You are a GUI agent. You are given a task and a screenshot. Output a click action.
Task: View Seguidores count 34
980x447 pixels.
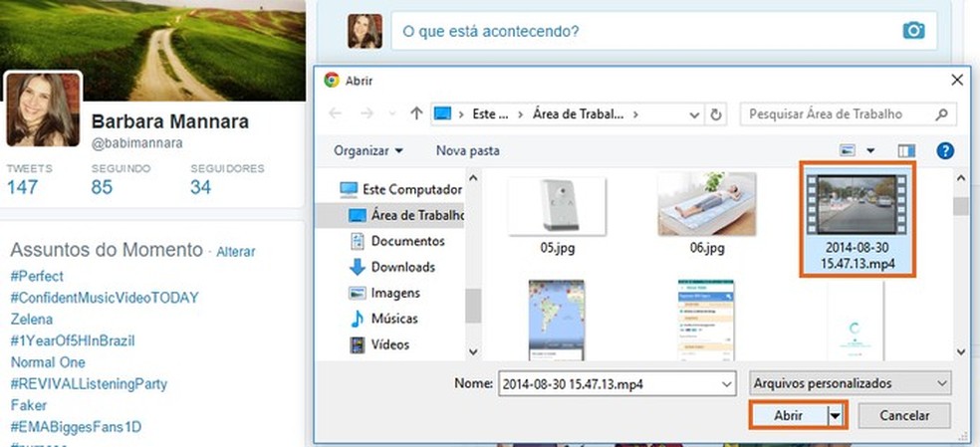point(200,187)
